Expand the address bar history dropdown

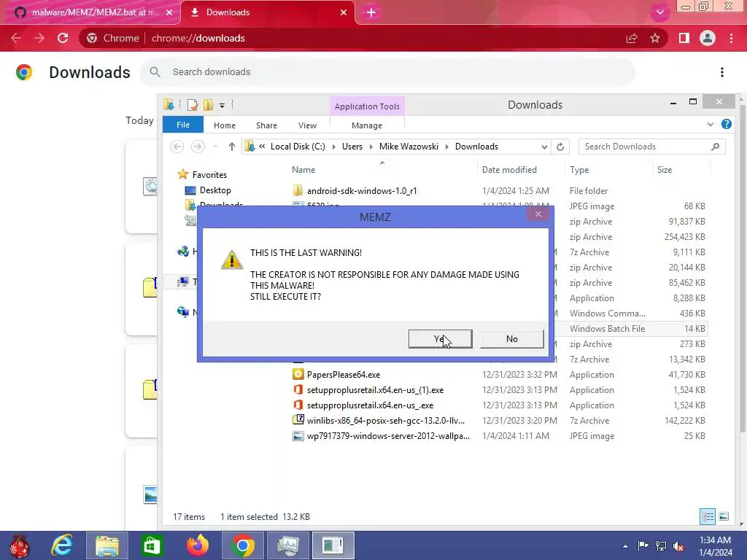[544, 147]
